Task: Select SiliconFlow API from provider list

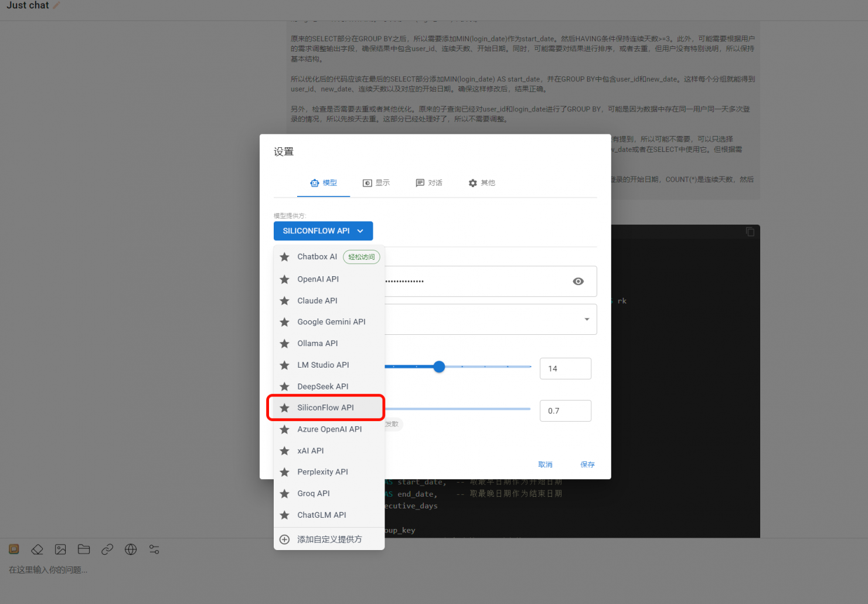Action: (329, 408)
